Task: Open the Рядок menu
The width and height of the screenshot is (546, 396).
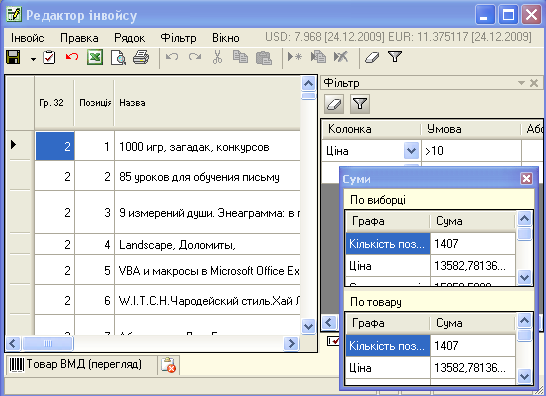Action: tap(130, 38)
